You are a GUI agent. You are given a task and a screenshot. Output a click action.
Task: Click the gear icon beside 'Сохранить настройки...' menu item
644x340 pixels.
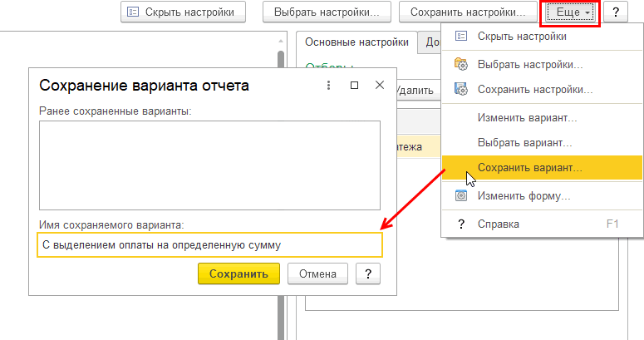coord(461,89)
